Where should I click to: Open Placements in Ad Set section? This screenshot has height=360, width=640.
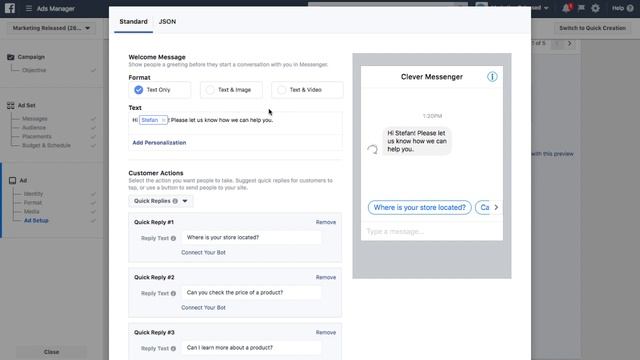37,137
